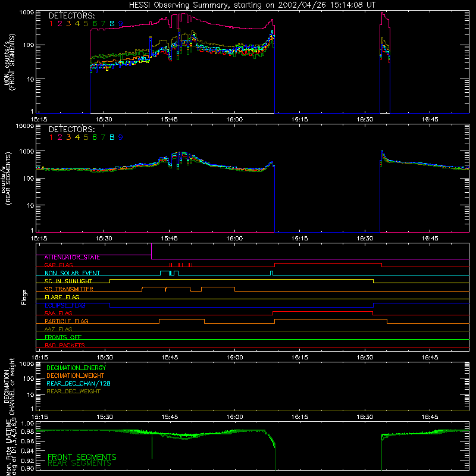Select detector 2 in the front segments legend

[60, 24]
